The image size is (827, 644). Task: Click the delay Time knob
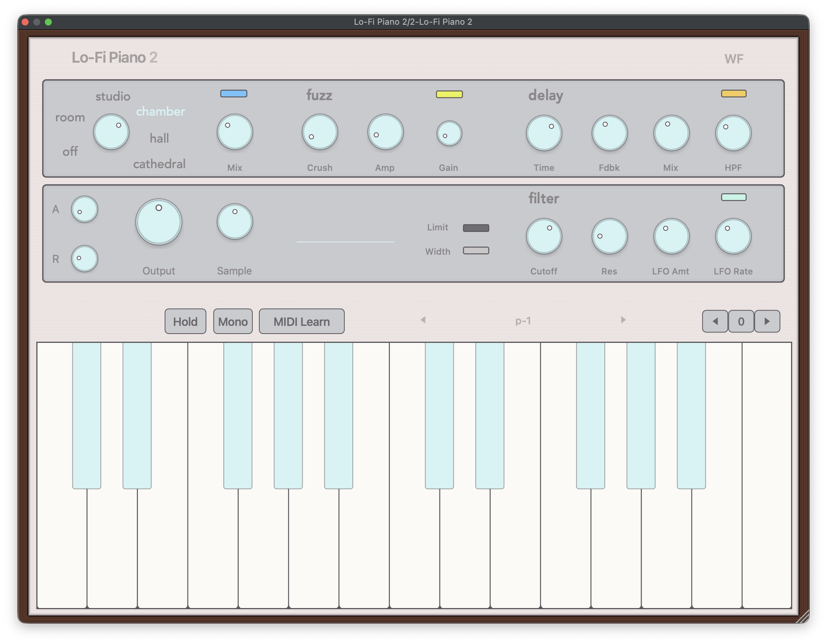[x=544, y=133]
